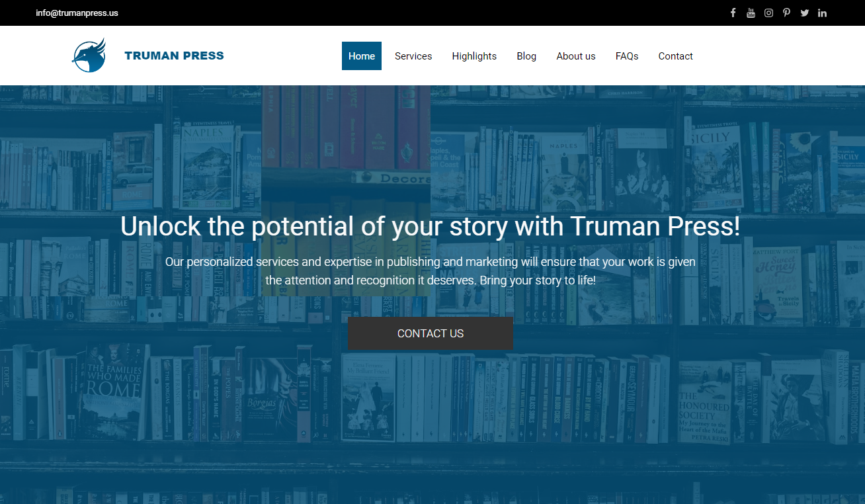Click the Truman Press dragon logo emblem
865x504 pixels.
89,56
